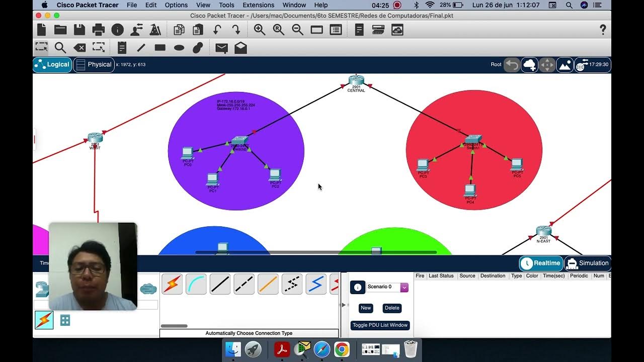Zoom out of the workspace
644x362 pixels.
pyautogui.click(x=298, y=30)
